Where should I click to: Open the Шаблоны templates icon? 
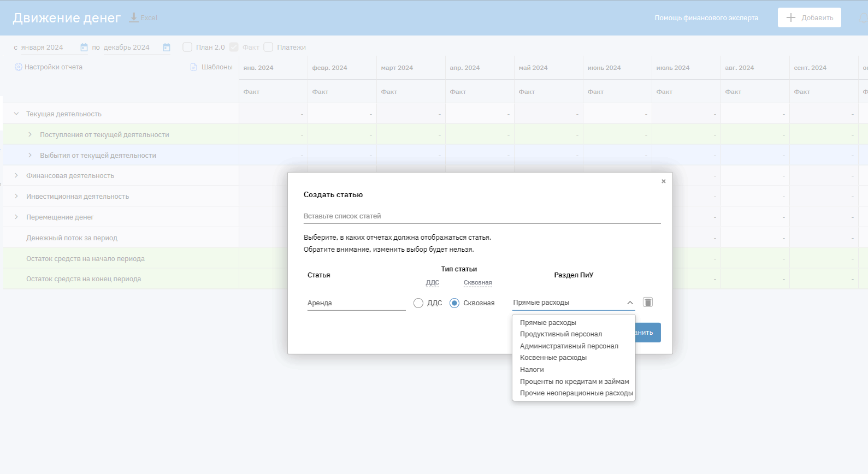(193, 67)
